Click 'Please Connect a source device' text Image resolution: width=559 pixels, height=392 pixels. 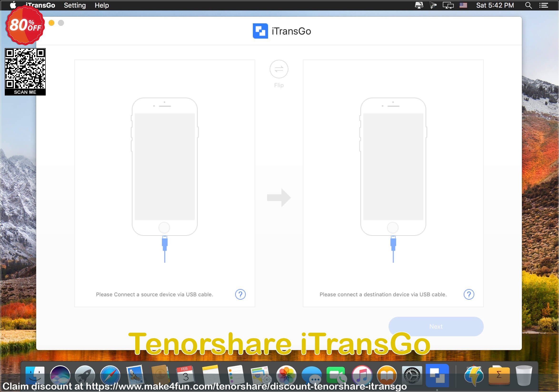(155, 294)
